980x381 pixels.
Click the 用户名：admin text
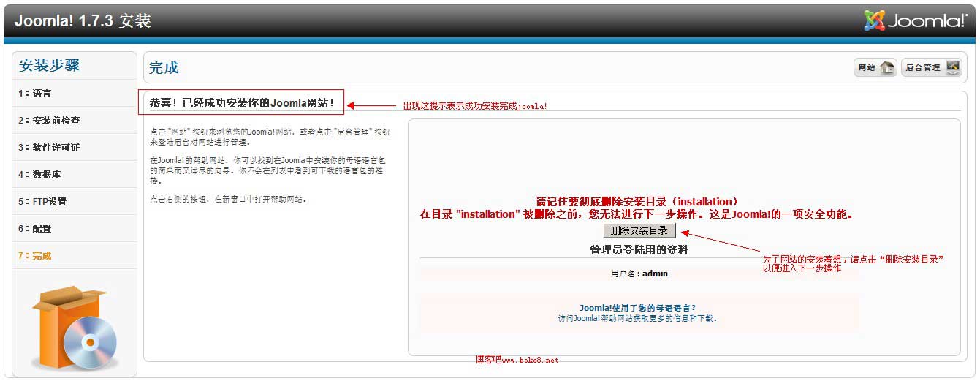tap(639, 274)
